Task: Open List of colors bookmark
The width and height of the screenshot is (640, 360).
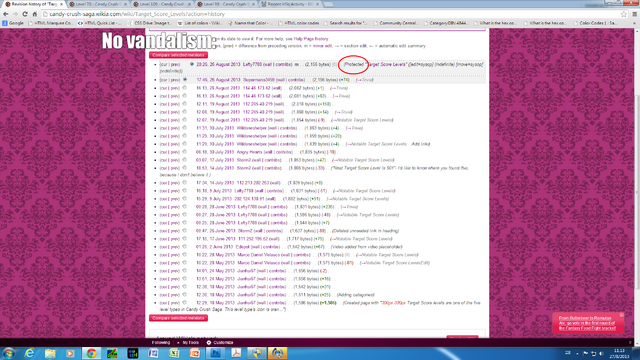Action: (x=200, y=23)
